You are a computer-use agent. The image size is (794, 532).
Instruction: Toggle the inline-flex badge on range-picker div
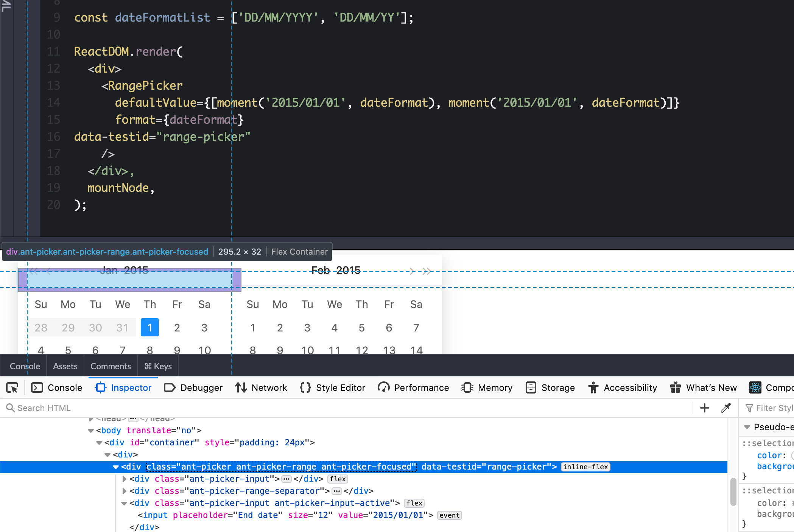(585, 467)
